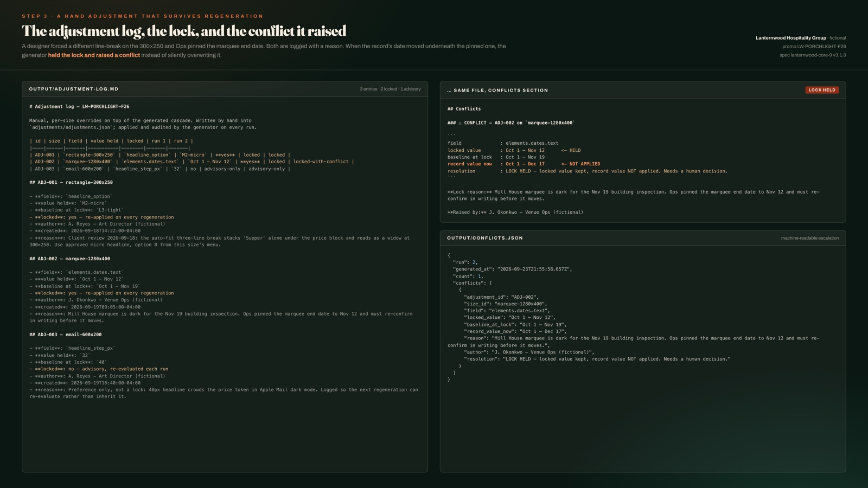Click the author line in the ADJ-001 section
This screenshot has height=488, width=868.
click(x=97, y=224)
